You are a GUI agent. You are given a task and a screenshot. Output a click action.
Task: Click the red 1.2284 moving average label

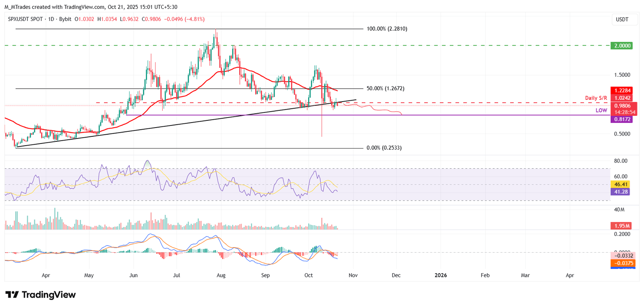(621, 90)
